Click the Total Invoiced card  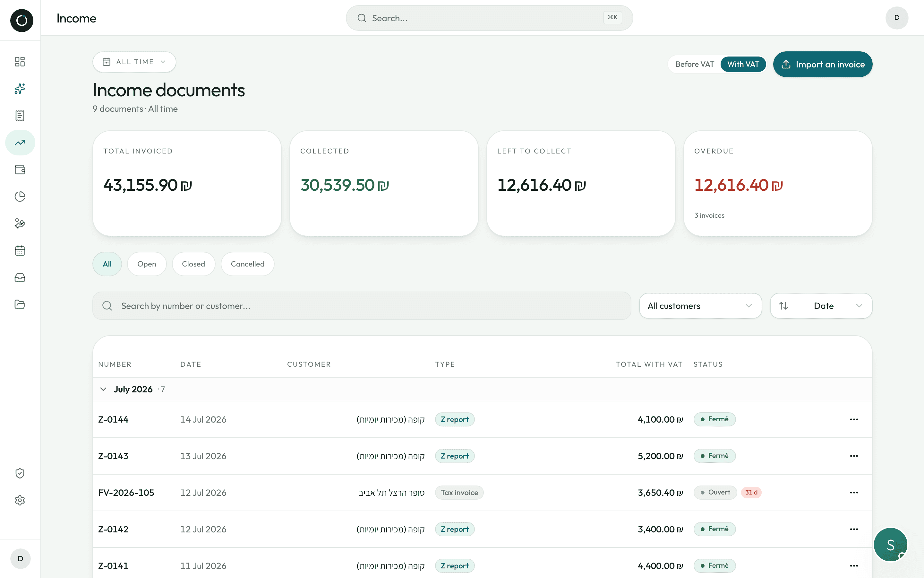pyautogui.click(x=187, y=183)
